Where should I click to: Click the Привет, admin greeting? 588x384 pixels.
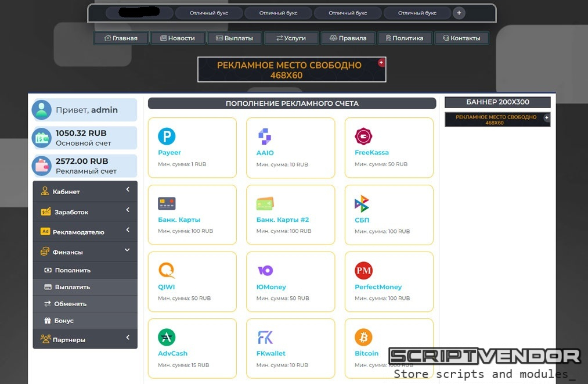(x=86, y=110)
